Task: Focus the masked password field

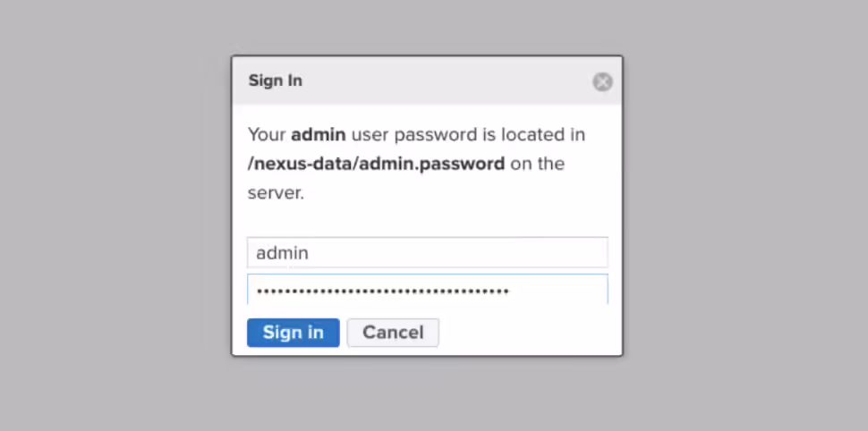Action: click(x=428, y=290)
